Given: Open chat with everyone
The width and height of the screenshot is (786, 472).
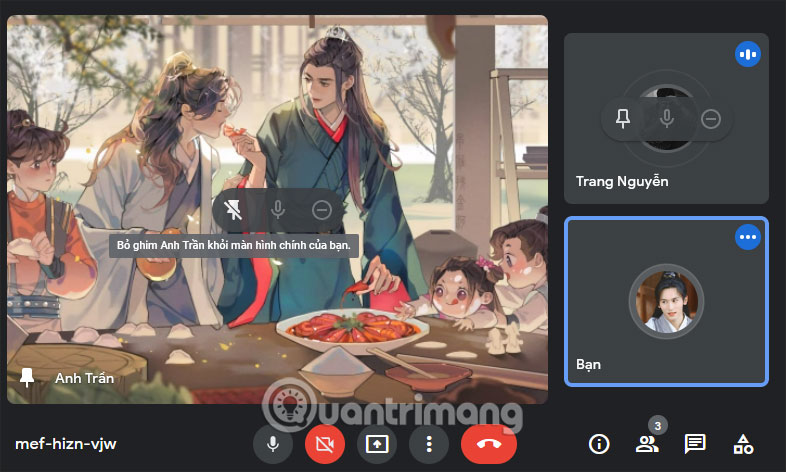Looking at the screenshot, I should (x=695, y=444).
